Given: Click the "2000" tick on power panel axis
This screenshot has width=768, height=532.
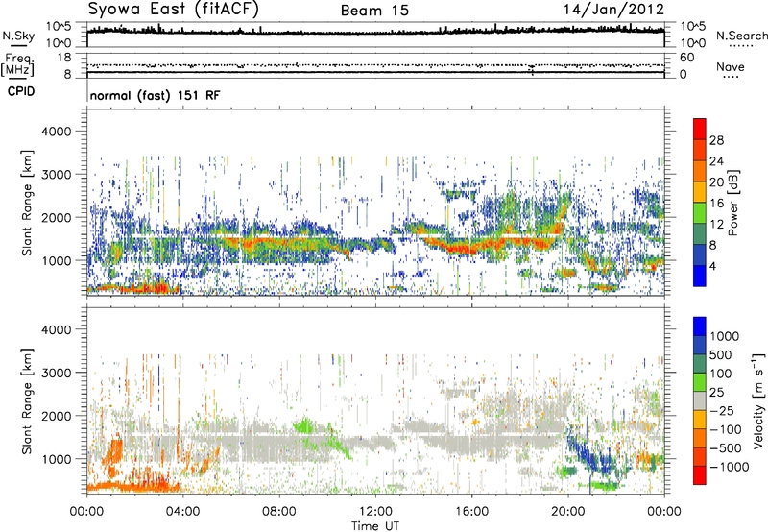Looking at the screenshot, I should point(56,217).
